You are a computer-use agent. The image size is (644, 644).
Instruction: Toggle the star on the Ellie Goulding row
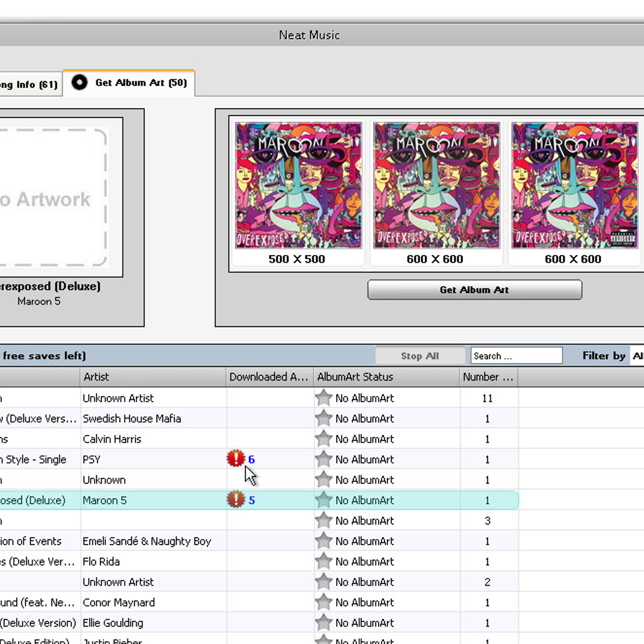tap(323, 623)
